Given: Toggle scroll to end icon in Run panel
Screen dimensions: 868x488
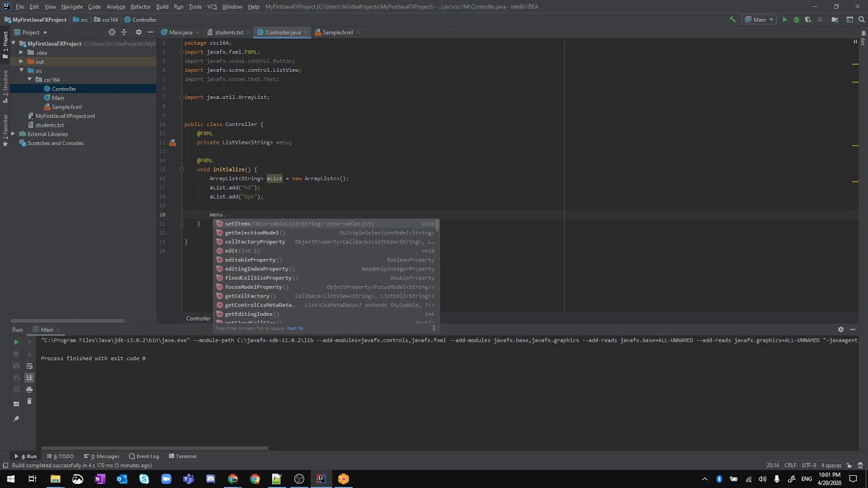Looking at the screenshot, I should (x=29, y=378).
